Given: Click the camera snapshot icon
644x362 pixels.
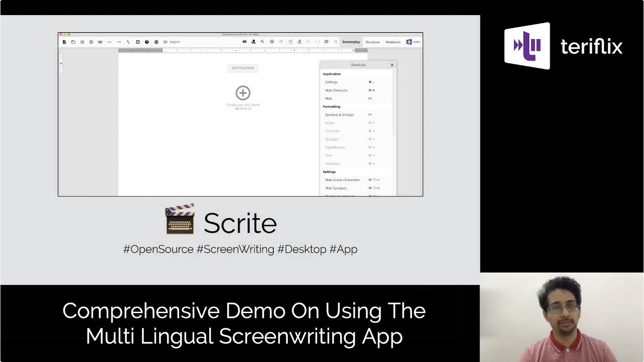Looking at the screenshot, I should coord(327,42).
